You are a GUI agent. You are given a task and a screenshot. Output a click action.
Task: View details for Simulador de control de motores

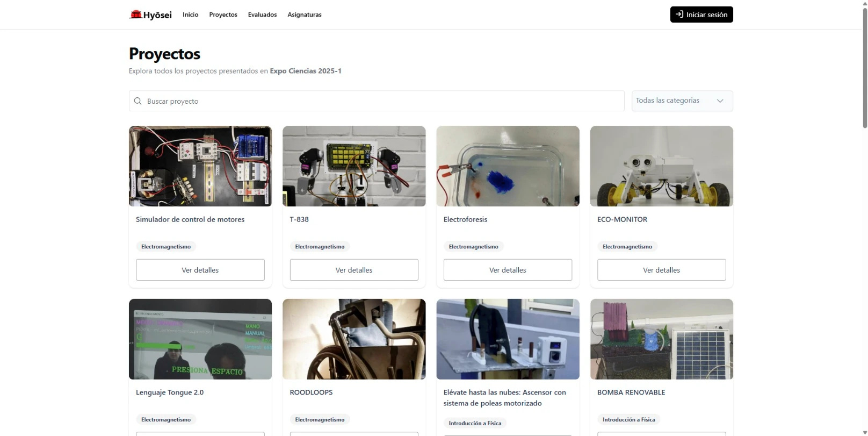[x=200, y=270]
